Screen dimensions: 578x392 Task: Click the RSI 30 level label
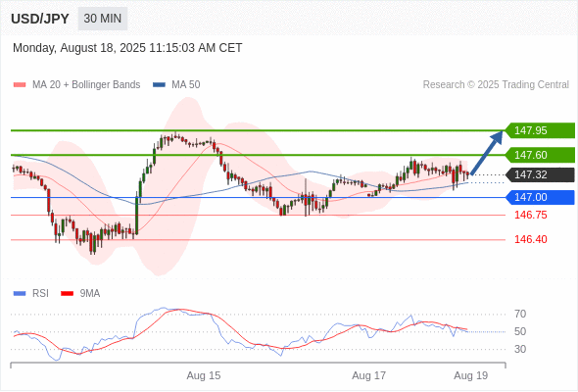pyautogui.click(x=520, y=349)
